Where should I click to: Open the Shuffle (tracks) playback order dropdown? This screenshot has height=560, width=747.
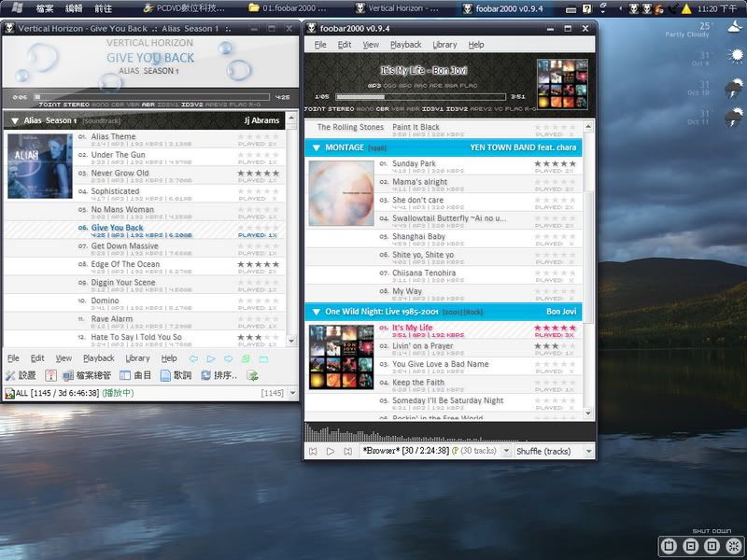589,451
